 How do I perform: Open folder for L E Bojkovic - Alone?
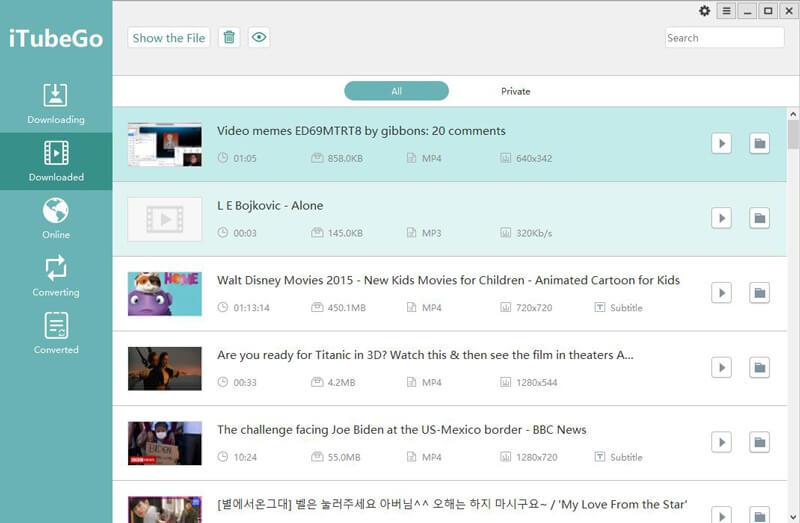759,218
